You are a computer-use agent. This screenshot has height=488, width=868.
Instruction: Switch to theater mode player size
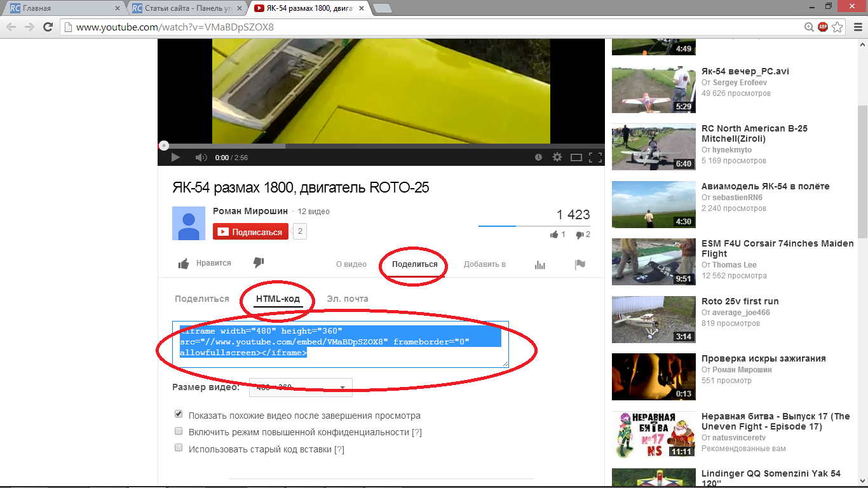click(x=576, y=158)
